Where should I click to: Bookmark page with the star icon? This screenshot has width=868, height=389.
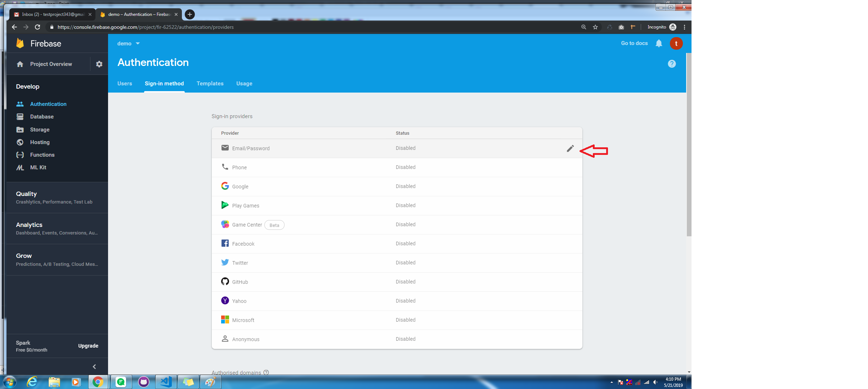point(595,27)
